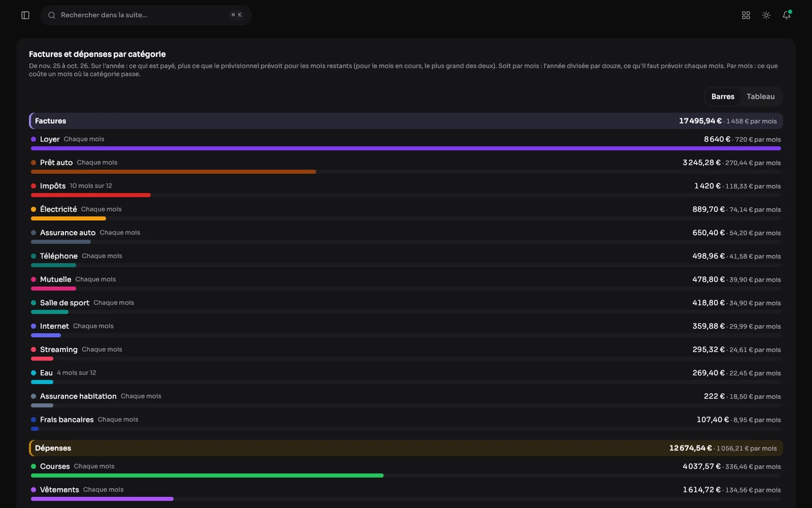Click the Courses green progress bar
The width and height of the screenshot is (812, 508).
click(207, 475)
